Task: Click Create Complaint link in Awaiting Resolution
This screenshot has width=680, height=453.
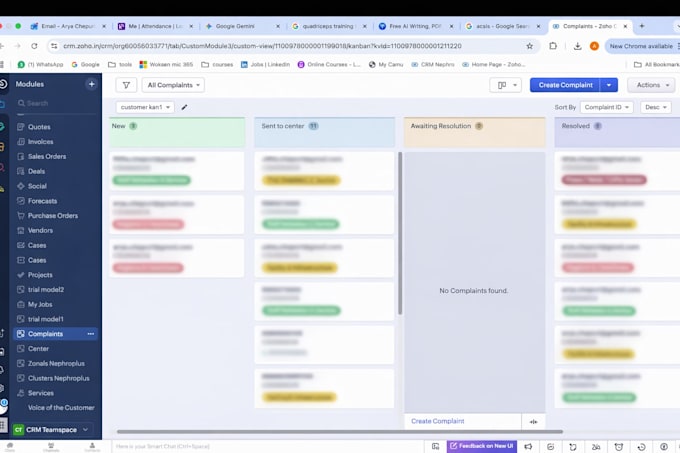Action: click(438, 421)
